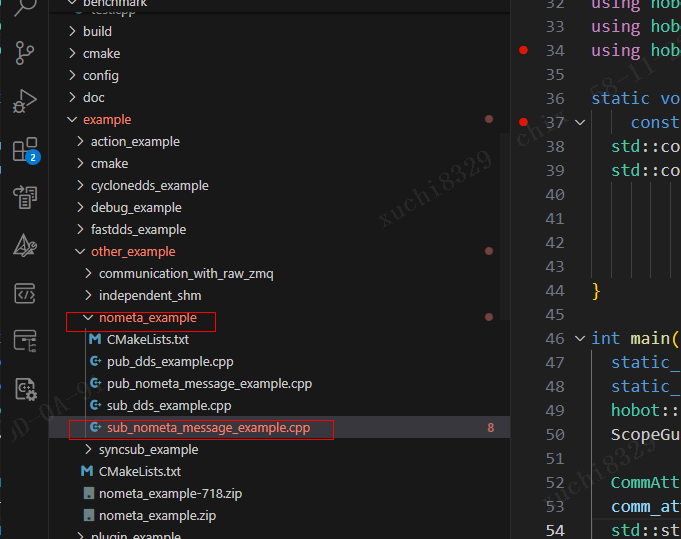681x539 pixels.
Task: Expand the cyclonedds_example folder
Action: [149, 185]
